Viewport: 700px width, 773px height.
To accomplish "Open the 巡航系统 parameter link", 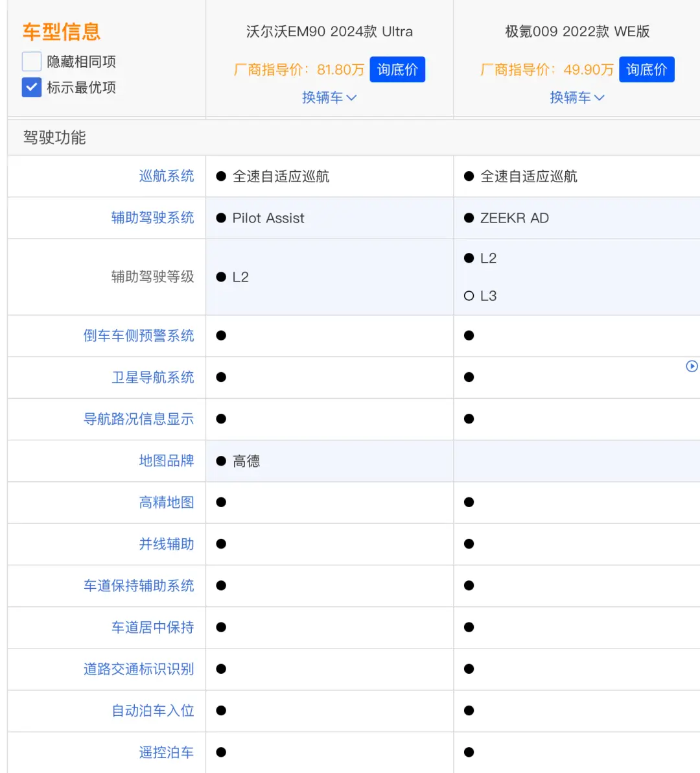I will tap(167, 176).
